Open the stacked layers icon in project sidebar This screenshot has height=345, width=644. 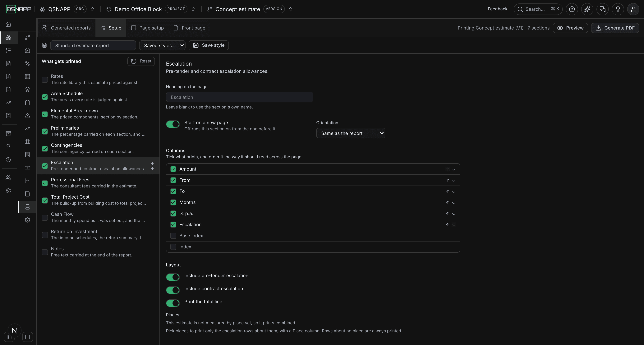pos(27,90)
